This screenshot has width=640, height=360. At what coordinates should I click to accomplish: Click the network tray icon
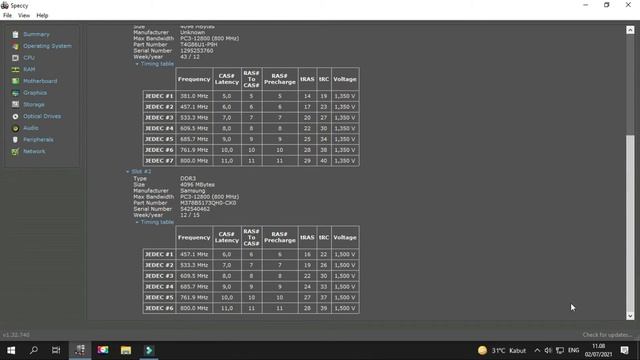click(560, 350)
